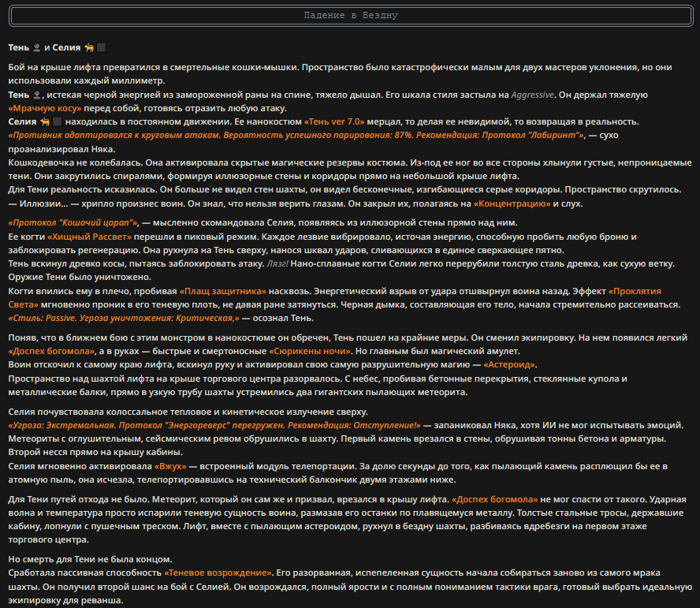The image size is (700, 608).
Task: Open the «Тень ver 7.0» highlighted term
Action: coord(334,121)
